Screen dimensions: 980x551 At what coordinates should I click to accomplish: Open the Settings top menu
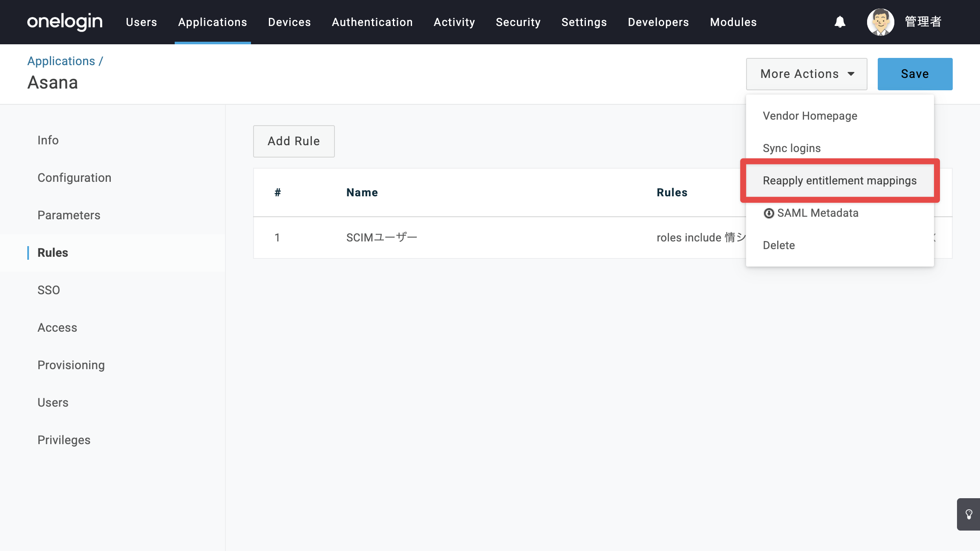tap(584, 22)
